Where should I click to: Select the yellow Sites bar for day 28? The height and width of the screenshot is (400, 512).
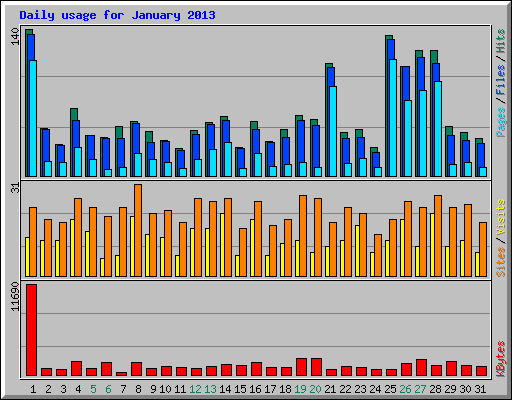[x=432, y=245]
